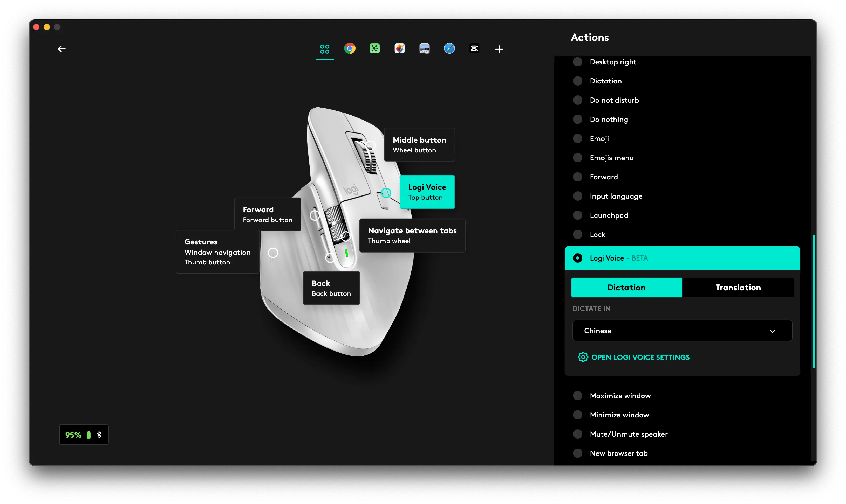
Task: Switch to the Translation tab
Action: click(x=738, y=288)
